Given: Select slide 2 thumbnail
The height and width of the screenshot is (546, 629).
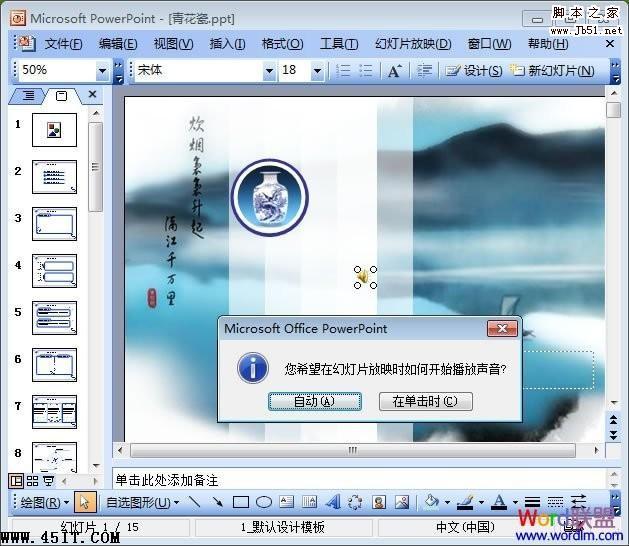Looking at the screenshot, I should click(54, 177).
